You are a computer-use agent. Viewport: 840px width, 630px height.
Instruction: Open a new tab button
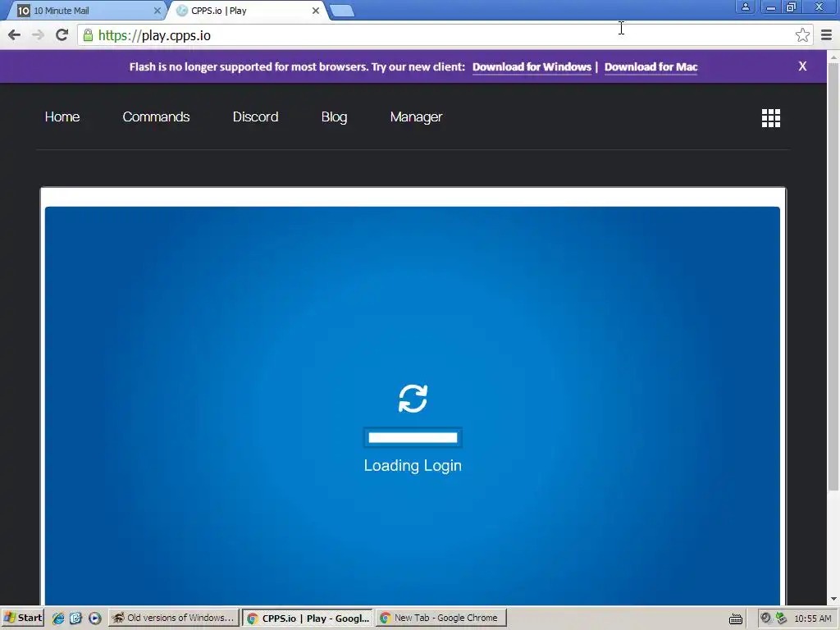pyautogui.click(x=342, y=11)
